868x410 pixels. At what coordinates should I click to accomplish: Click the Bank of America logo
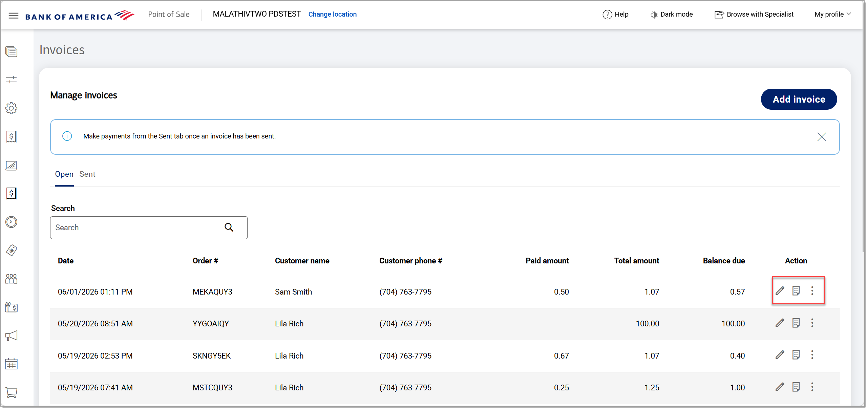click(80, 16)
